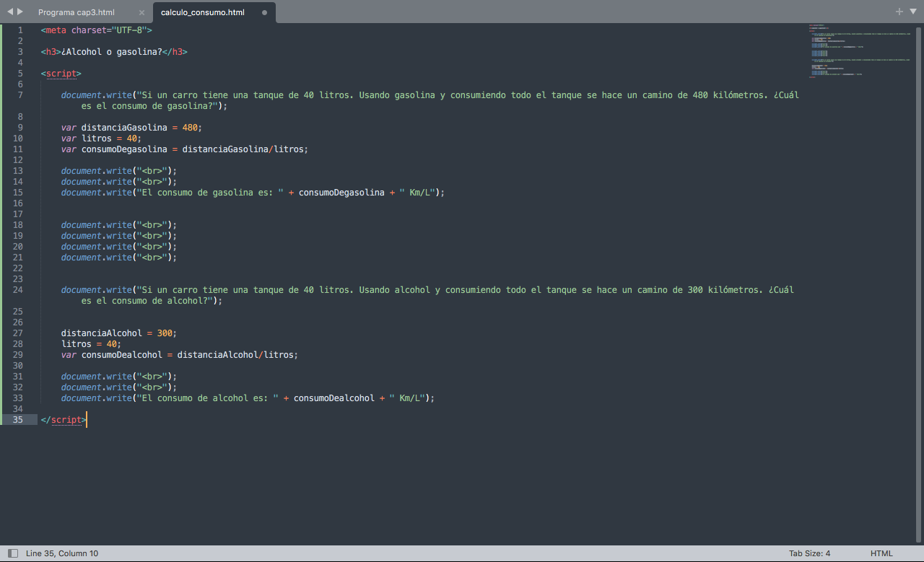Click var consumoDegasolina declaration line
Screen dimensions: 924x562
tap(185, 149)
